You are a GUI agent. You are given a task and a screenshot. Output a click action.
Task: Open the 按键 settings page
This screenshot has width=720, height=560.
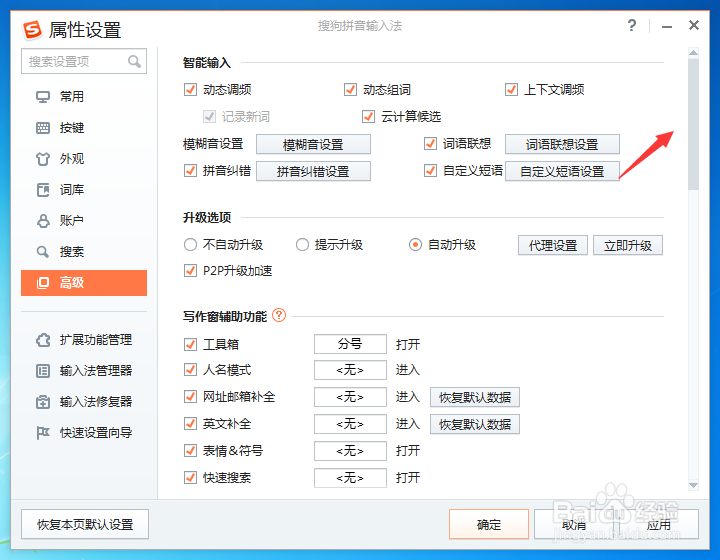pos(84,128)
